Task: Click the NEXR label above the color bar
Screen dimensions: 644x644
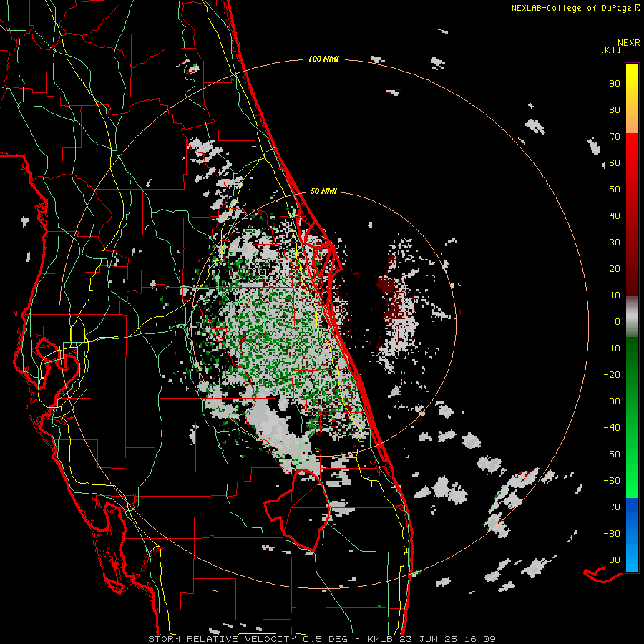Action: click(x=629, y=43)
